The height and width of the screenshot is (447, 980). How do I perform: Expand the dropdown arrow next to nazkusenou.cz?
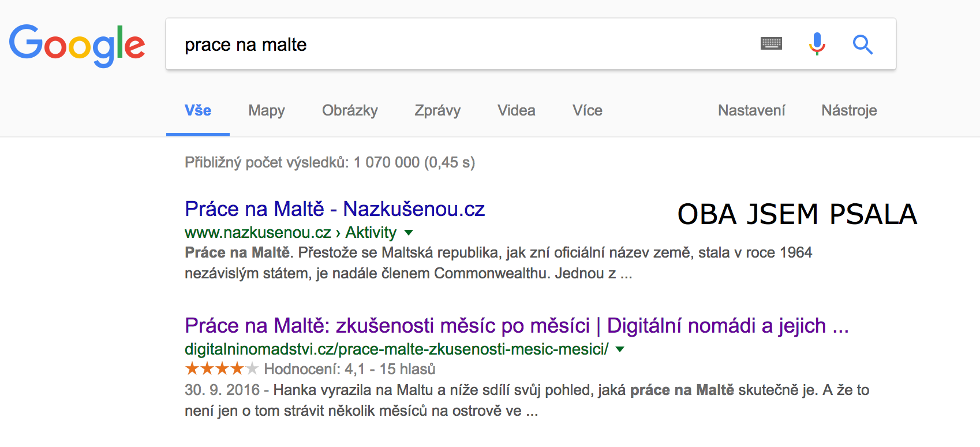tap(409, 233)
